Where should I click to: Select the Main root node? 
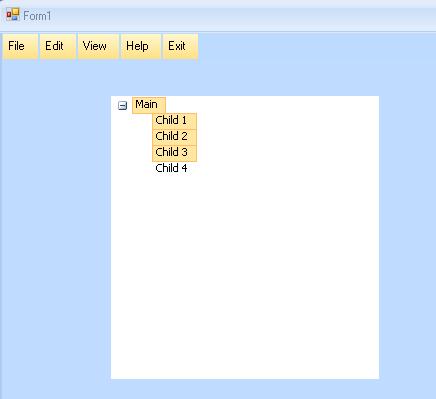pyautogui.click(x=149, y=105)
